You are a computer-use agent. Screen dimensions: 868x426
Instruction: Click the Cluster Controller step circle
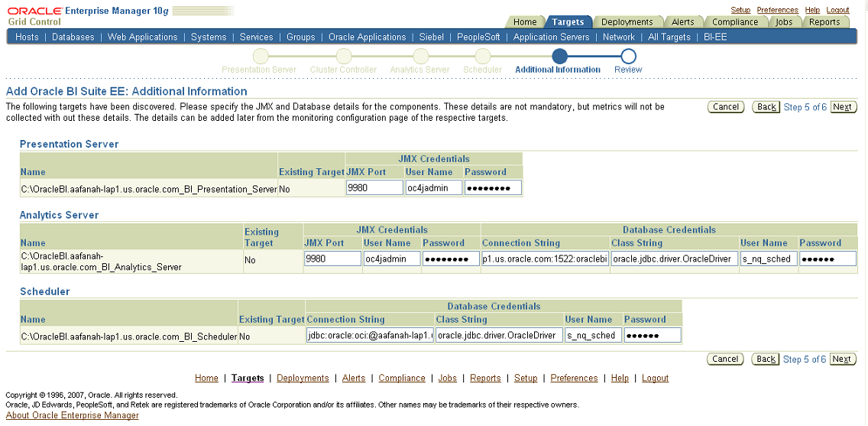point(344,57)
